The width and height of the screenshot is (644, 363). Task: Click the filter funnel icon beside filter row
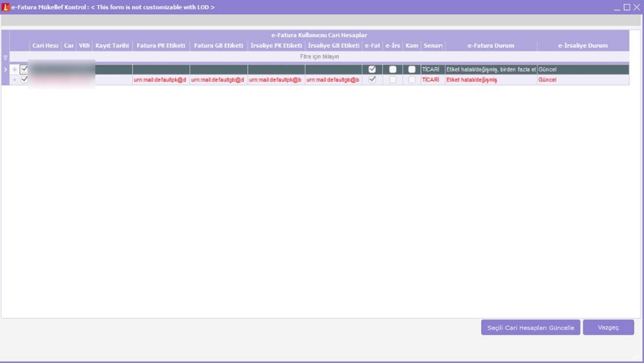pos(5,57)
